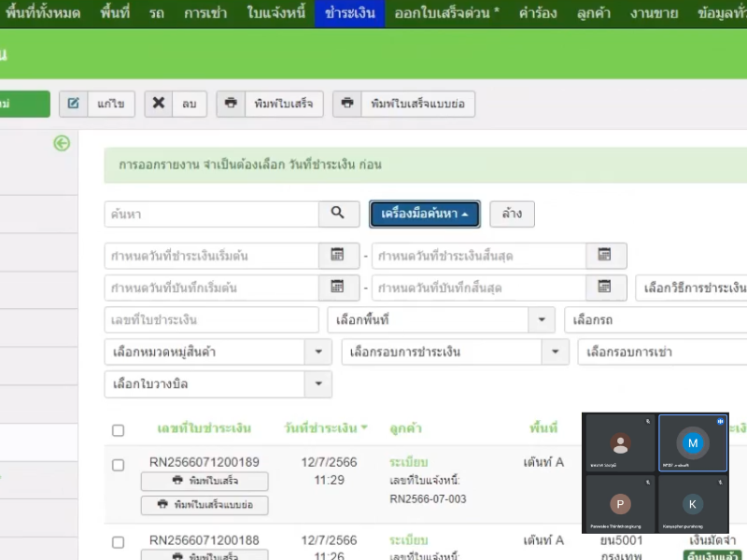Select the ชำระเงิน tab
The height and width of the screenshot is (560, 747).
pyautogui.click(x=349, y=13)
